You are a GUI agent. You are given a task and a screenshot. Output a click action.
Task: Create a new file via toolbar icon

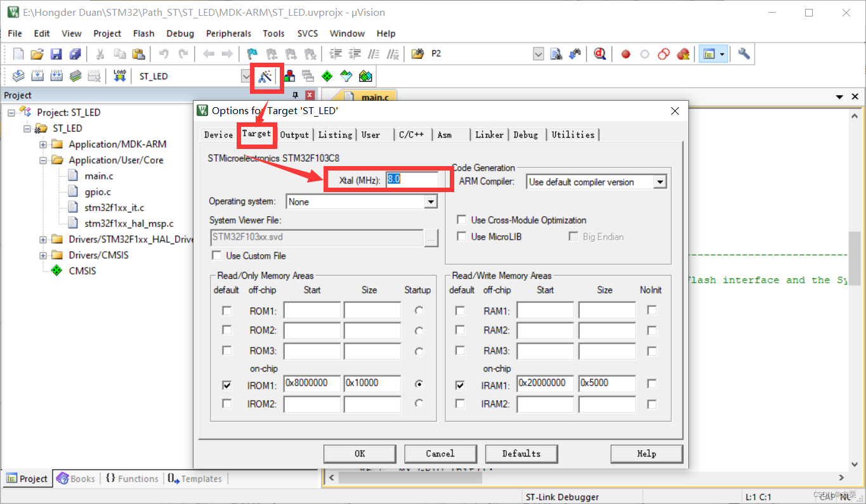click(18, 54)
